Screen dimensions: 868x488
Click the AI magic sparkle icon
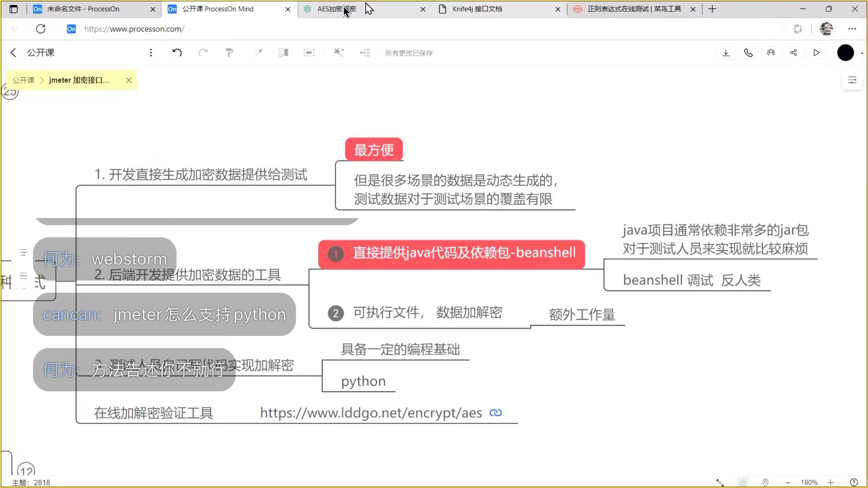point(338,53)
